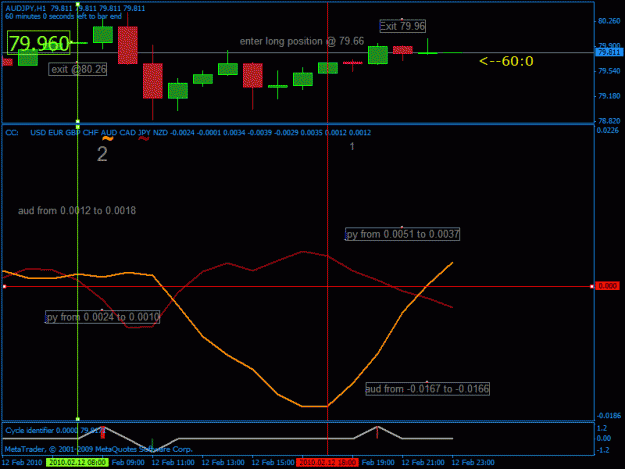The image size is (625, 469).
Task: Click 'jpy from 0.0051 to 0.0037' label
Action: 402,234
